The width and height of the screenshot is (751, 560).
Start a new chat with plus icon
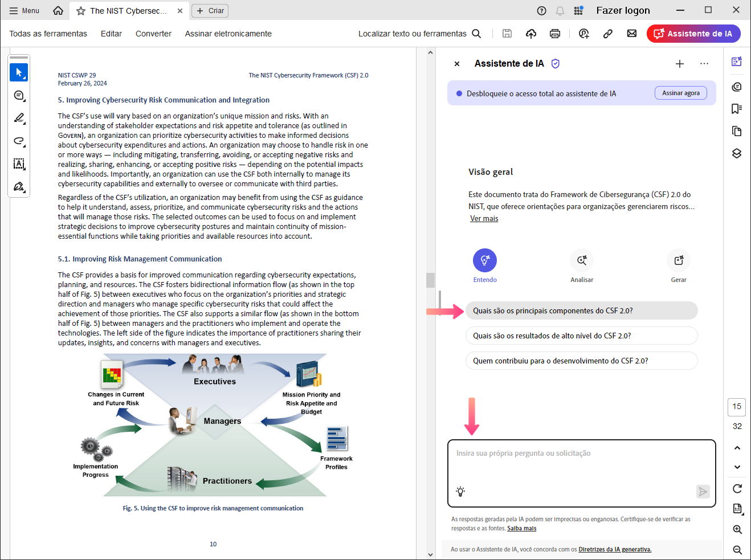[x=680, y=64]
